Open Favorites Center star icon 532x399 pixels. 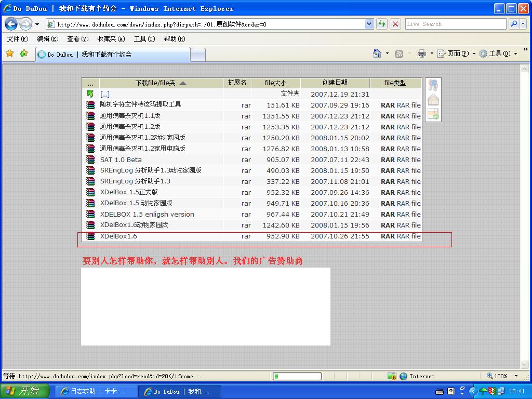[x=10, y=54]
